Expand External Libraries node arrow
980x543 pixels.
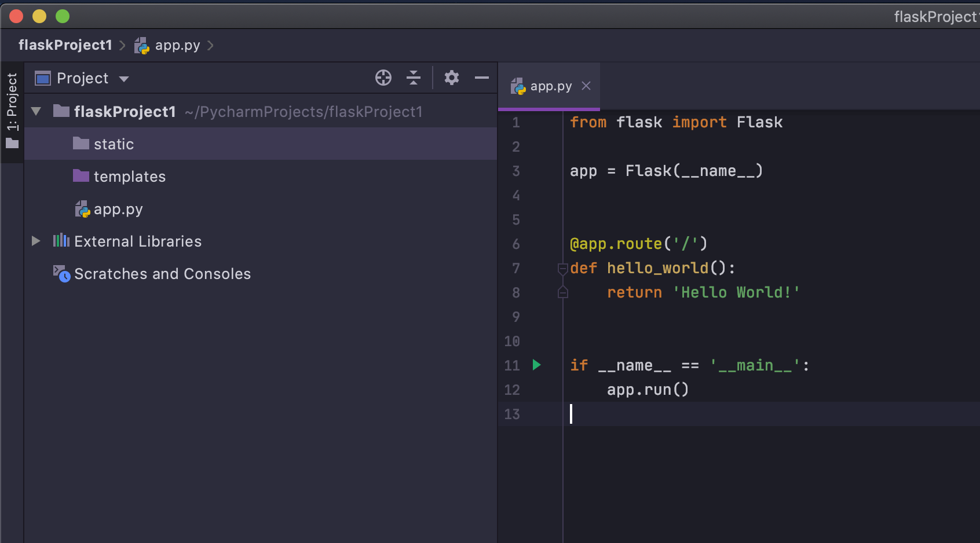point(36,241)
